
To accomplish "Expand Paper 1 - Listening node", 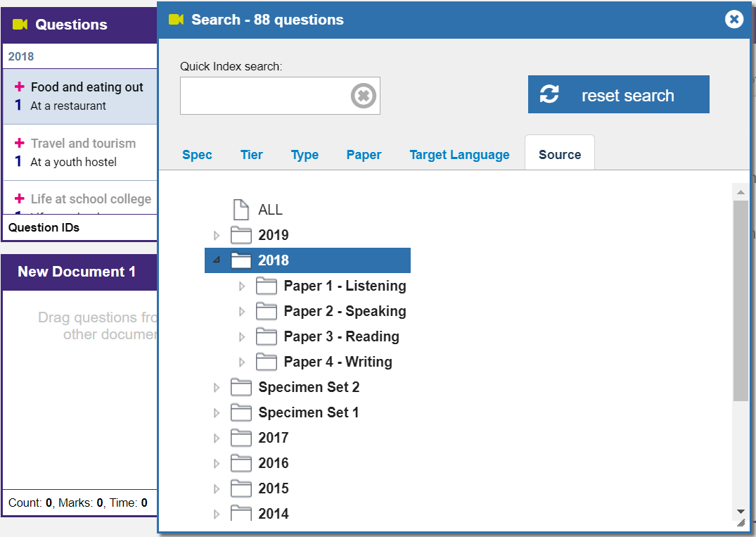I will pos(242,286).
